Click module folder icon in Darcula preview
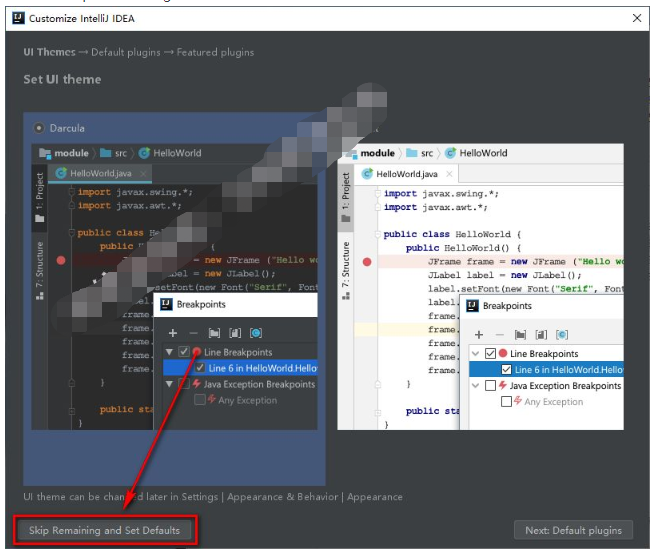 (x=45, y=153)
